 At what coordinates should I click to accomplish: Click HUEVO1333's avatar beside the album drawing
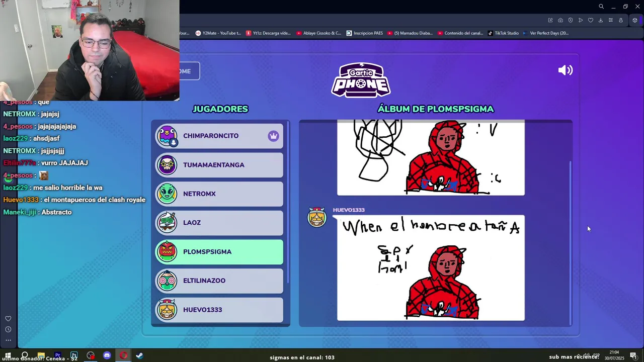click(317, 217)
